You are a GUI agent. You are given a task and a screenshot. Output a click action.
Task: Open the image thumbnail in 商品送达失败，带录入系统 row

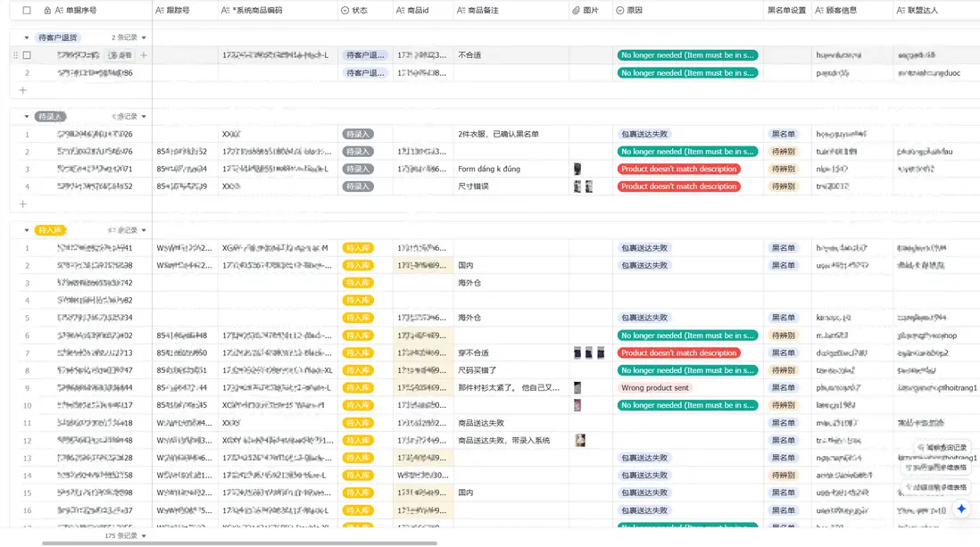[581, 440]
